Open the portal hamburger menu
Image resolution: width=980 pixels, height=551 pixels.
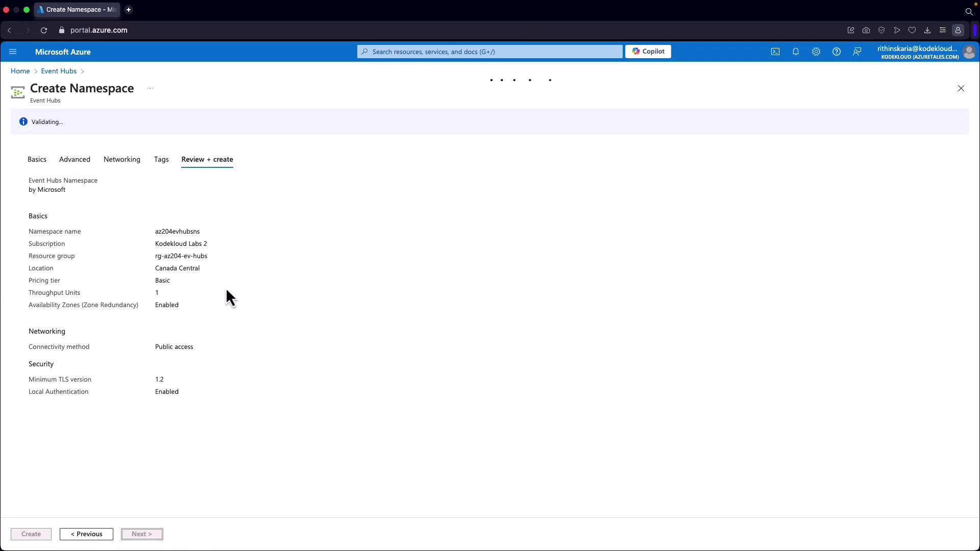(x=13, y=52)
